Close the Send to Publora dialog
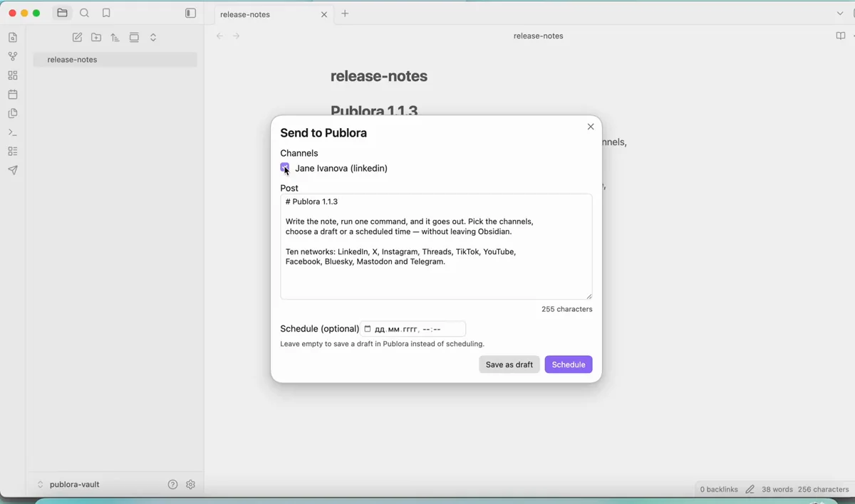The image size is (855, 504). tap(591, 127)
